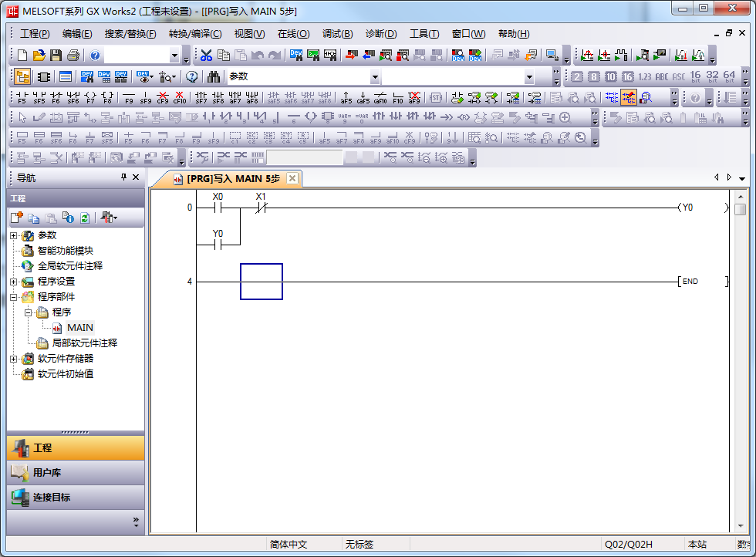Open the 连接目标 pane button

click(x=76, y=497)
